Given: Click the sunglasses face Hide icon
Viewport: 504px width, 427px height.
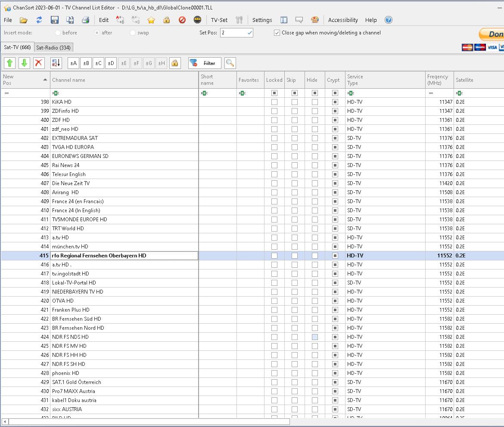Looking at the screenshot, I should [197, 20].
